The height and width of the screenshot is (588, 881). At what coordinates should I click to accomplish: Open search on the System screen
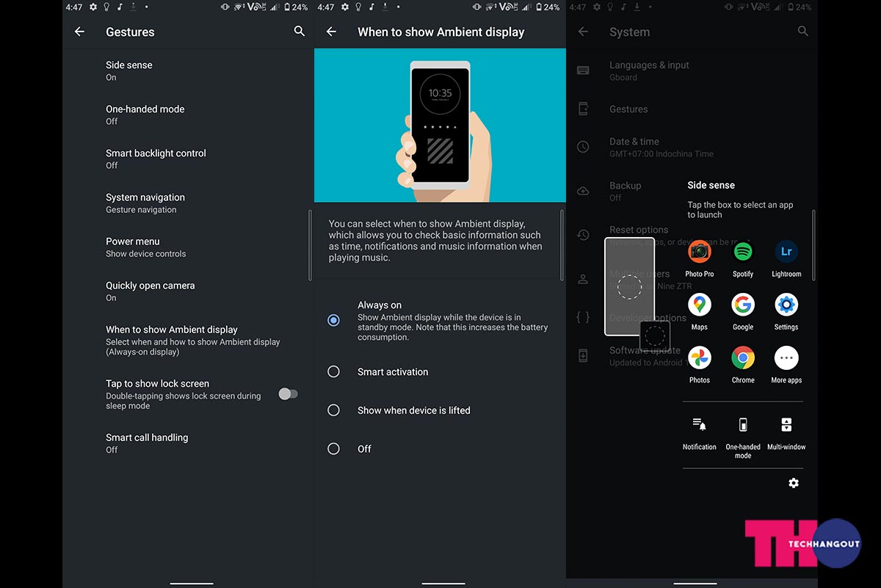click(x=802, y=31)
